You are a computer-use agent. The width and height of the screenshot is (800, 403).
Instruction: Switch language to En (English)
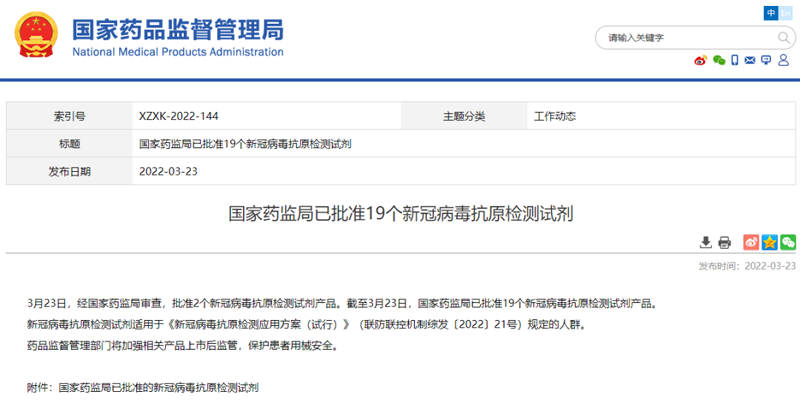pos(787,12)
